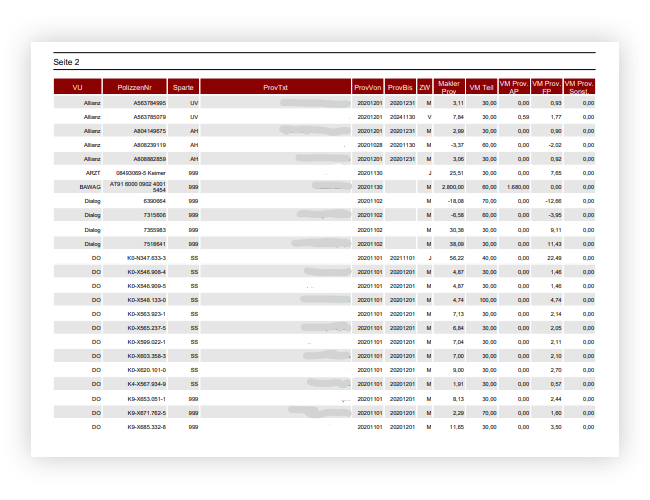Click the Makler Prov value 30,38
Image resolution: width=650 pixels, height=500 pixels.
tap(456, 230)
